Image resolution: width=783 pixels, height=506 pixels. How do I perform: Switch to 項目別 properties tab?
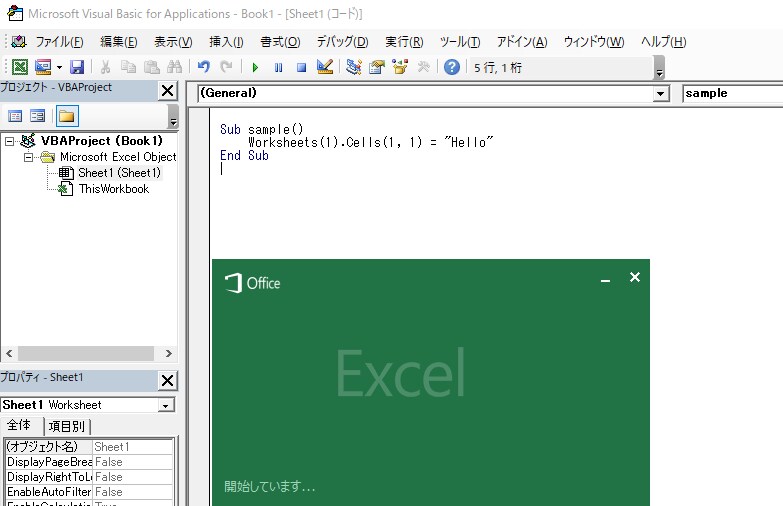[66, 426]
